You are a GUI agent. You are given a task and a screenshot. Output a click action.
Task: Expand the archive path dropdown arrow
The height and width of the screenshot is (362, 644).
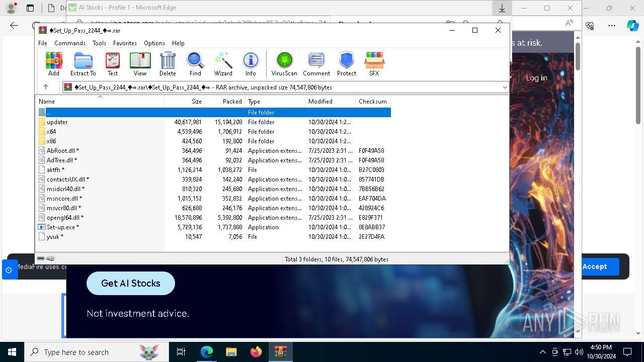pos(505,87)
